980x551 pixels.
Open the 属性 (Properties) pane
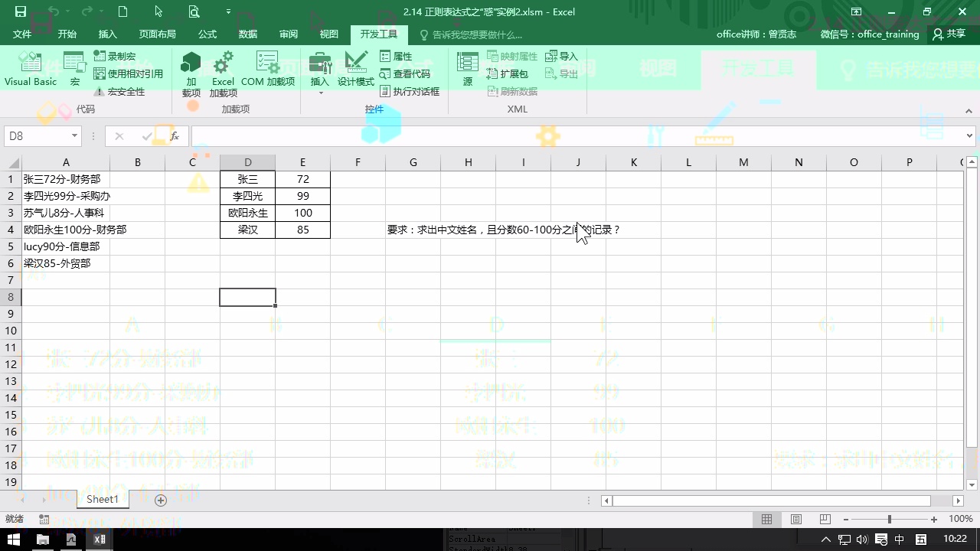pos(397,55)
